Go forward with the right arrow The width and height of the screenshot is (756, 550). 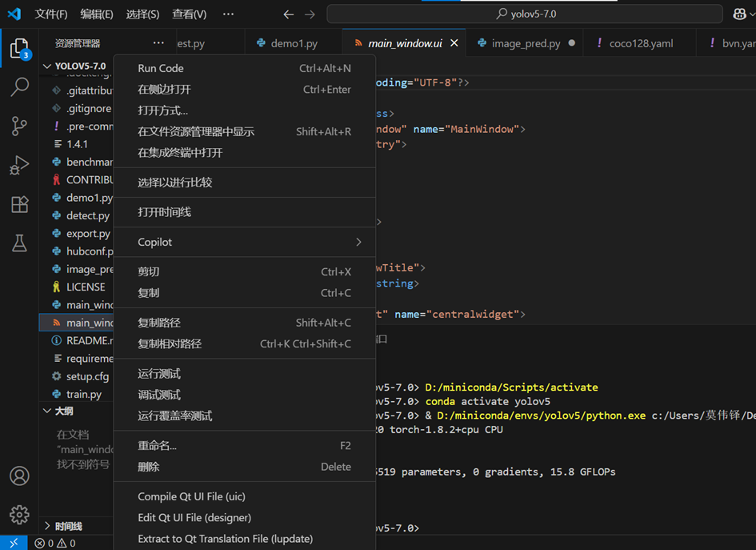pos(310,14)
